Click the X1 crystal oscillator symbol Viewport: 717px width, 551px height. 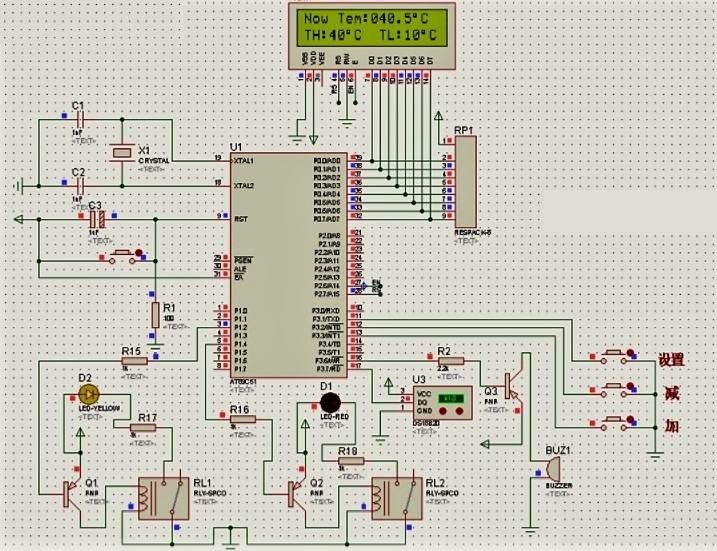(122, 152)
